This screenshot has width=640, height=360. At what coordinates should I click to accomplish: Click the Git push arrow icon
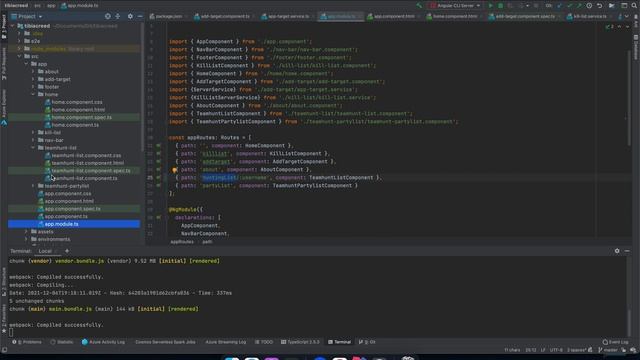pos(579,6)
